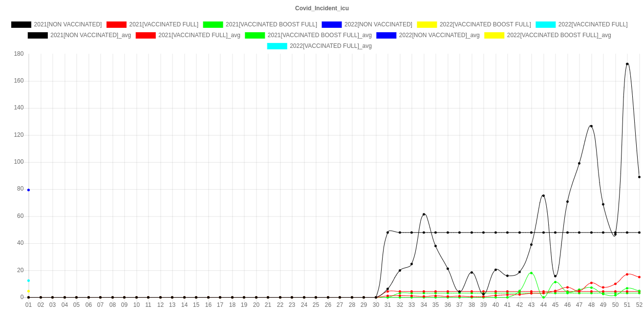Click the Covid_incident_icu chart title
The height and width of the screenshot is (322, 644).
click(322, 8)
